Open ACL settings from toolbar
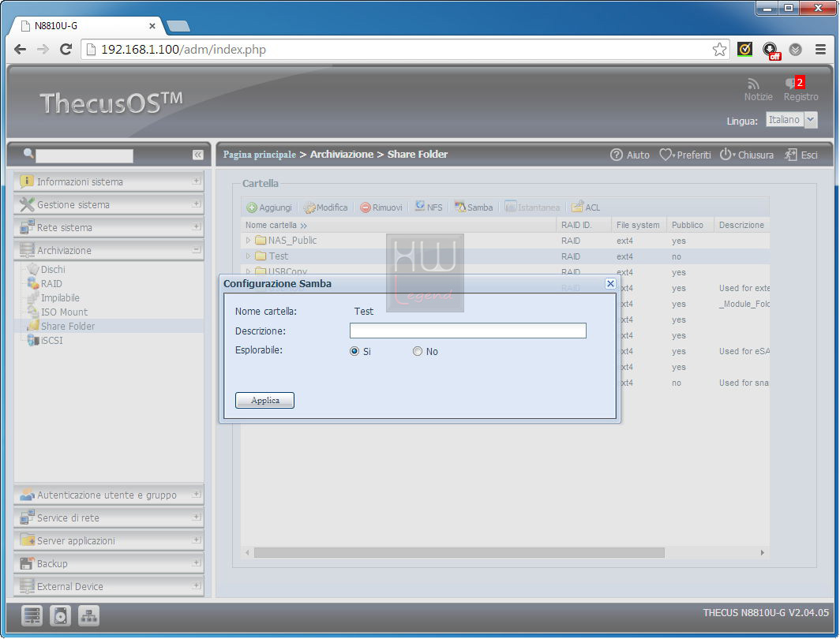The width and height of the screenshot is (840, 639). (586, 207)
